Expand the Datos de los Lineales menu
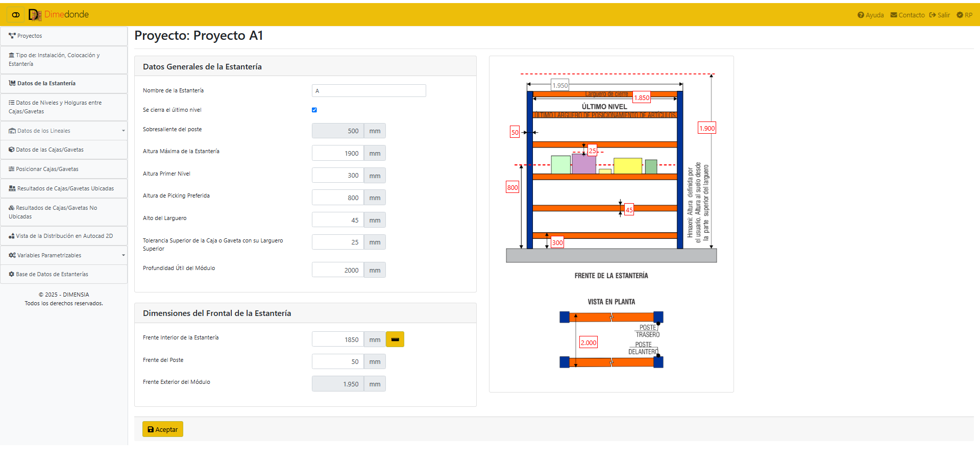Image resolution: width=980 pixels, height=464 pixels. [64, 131]
